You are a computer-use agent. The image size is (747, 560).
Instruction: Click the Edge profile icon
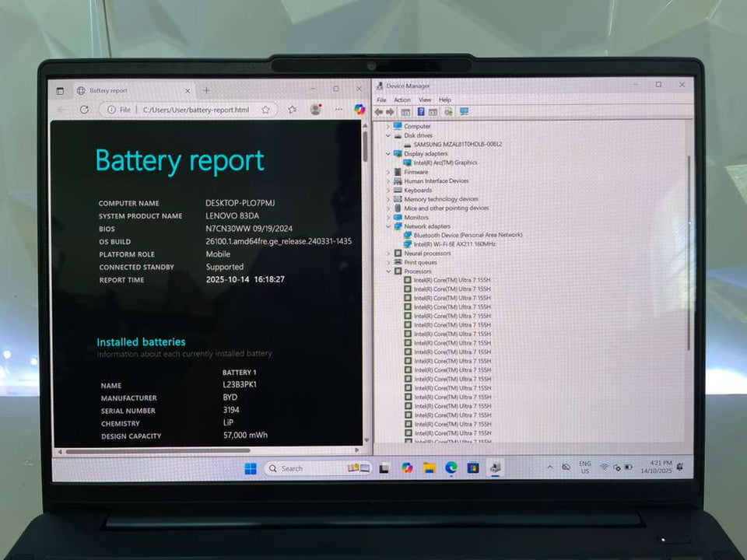pyautogui.click(x=315, y=110)
